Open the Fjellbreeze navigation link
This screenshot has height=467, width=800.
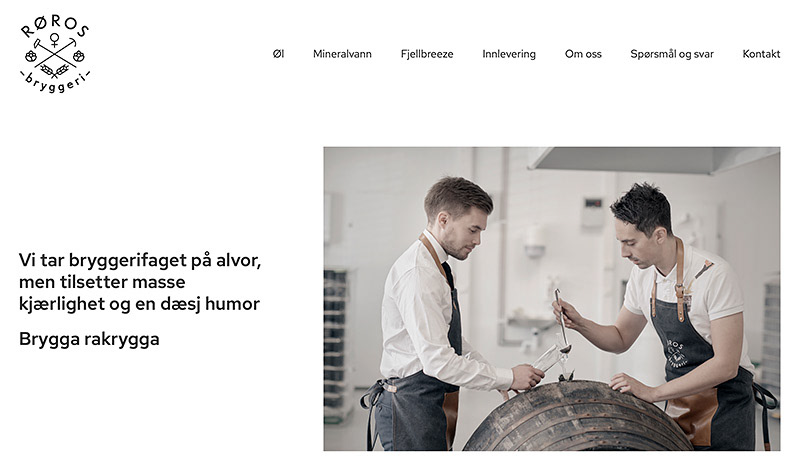pos(427,54)
